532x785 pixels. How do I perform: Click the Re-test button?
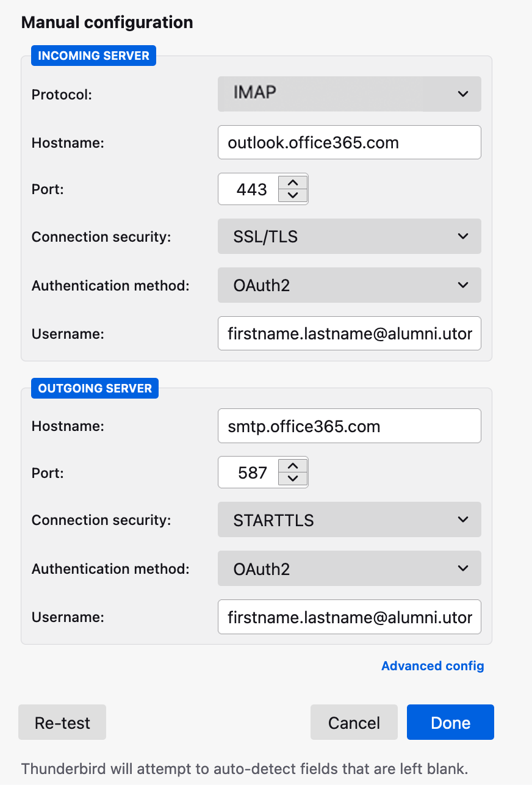[62, 723]
